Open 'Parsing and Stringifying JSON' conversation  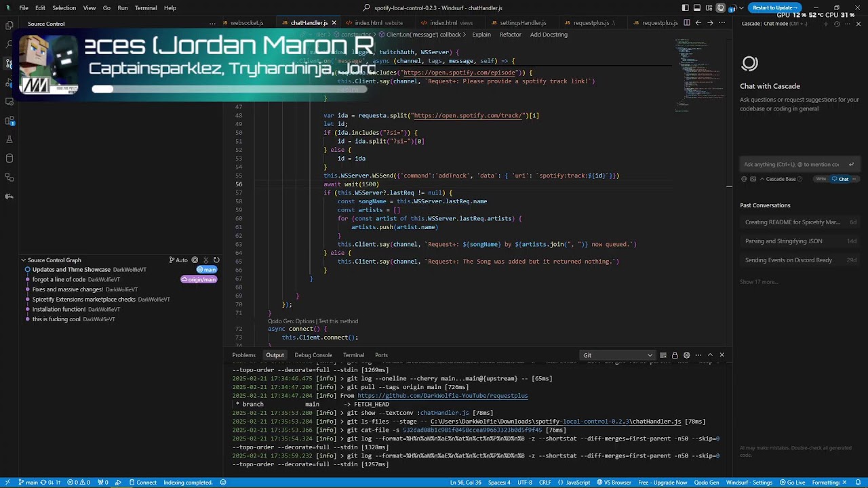tap(800, 241)
